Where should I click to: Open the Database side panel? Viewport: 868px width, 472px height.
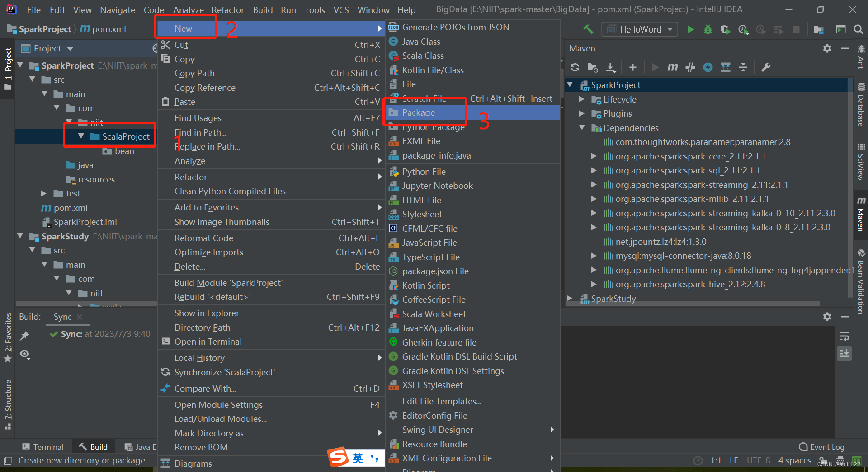(x=861, y=105)
